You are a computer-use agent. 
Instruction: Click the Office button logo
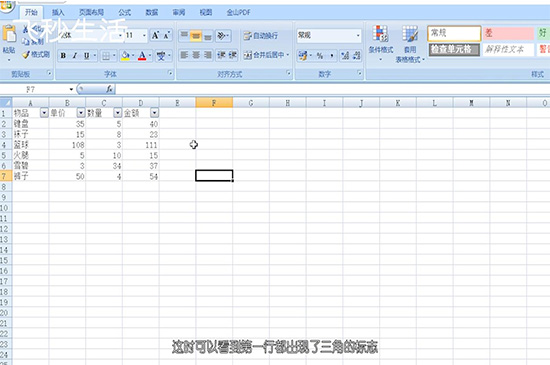pos(6,6)
